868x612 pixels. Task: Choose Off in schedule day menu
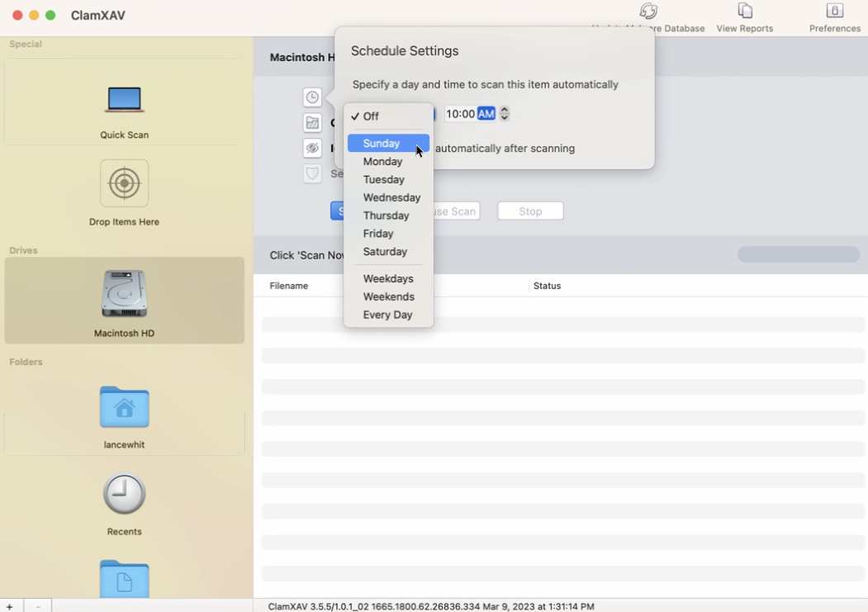coord(388,116)
